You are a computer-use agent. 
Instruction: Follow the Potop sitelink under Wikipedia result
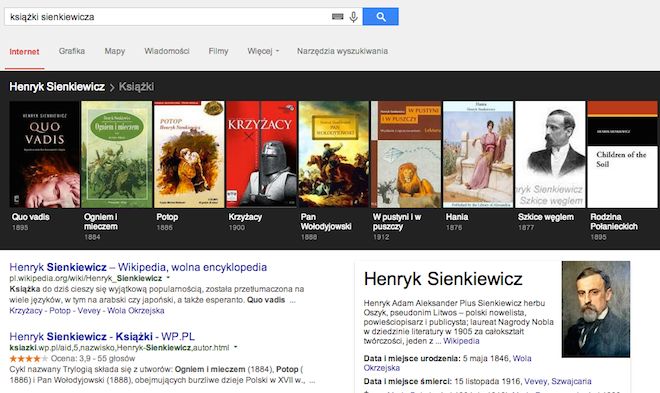coord(60,311)
